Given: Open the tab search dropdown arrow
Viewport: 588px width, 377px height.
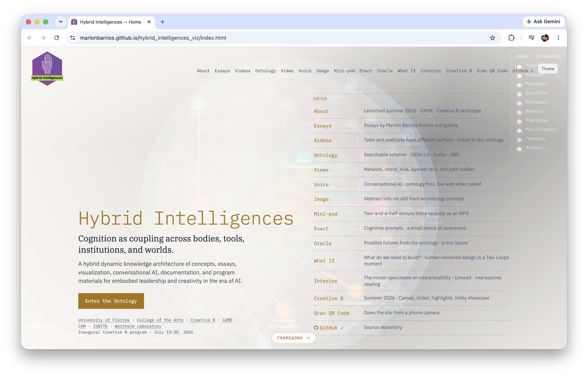Looking at the screenshot, I should coord(60,22).
